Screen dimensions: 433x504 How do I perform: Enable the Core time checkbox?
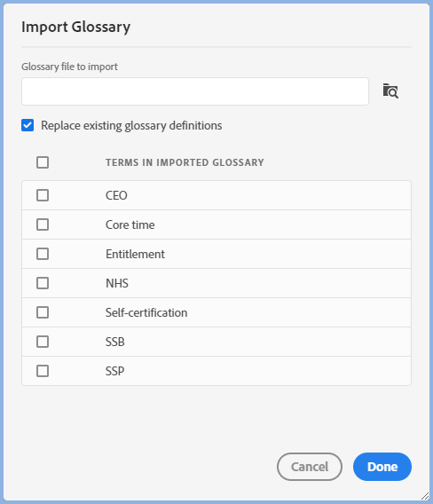(x=43, y=224)
